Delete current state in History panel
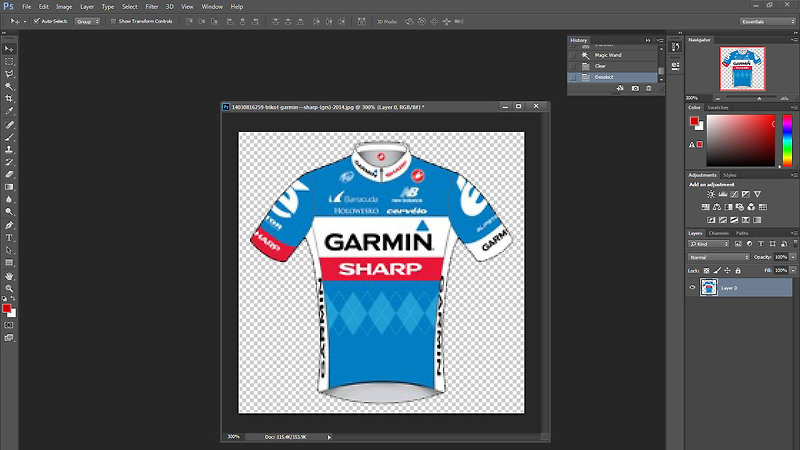 coord(648,88)
